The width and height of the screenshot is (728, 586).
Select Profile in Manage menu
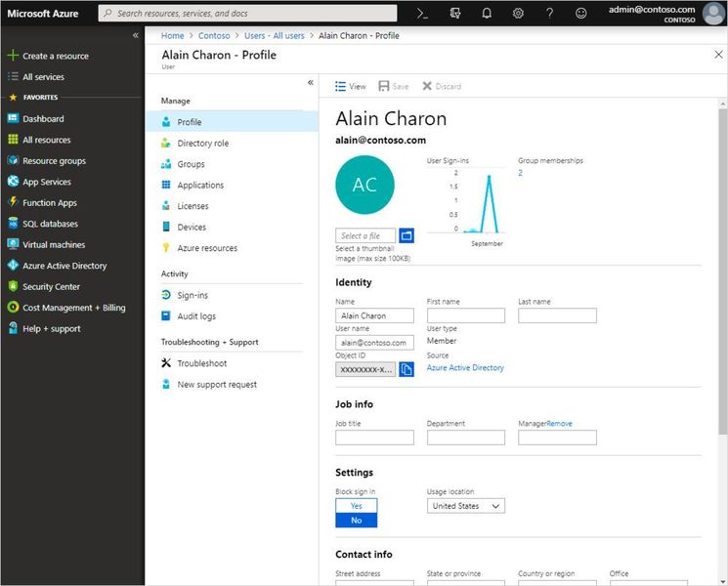[x=232, y=122]
